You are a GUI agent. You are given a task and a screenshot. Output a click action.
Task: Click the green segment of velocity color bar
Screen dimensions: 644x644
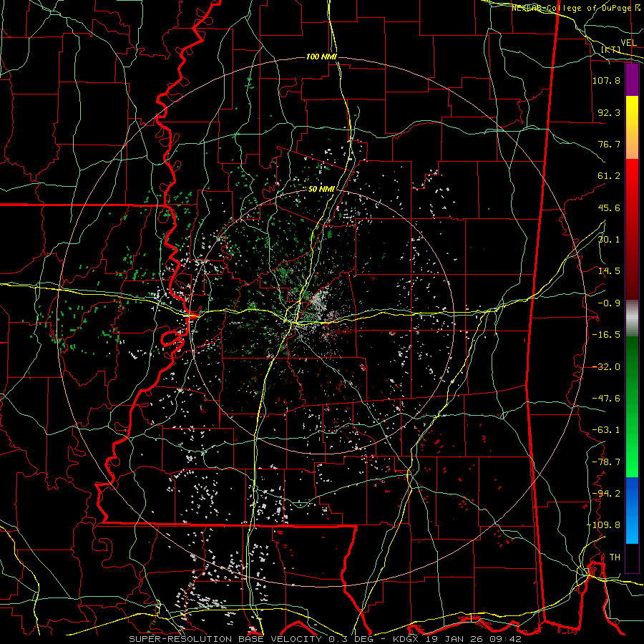point(632,406)
